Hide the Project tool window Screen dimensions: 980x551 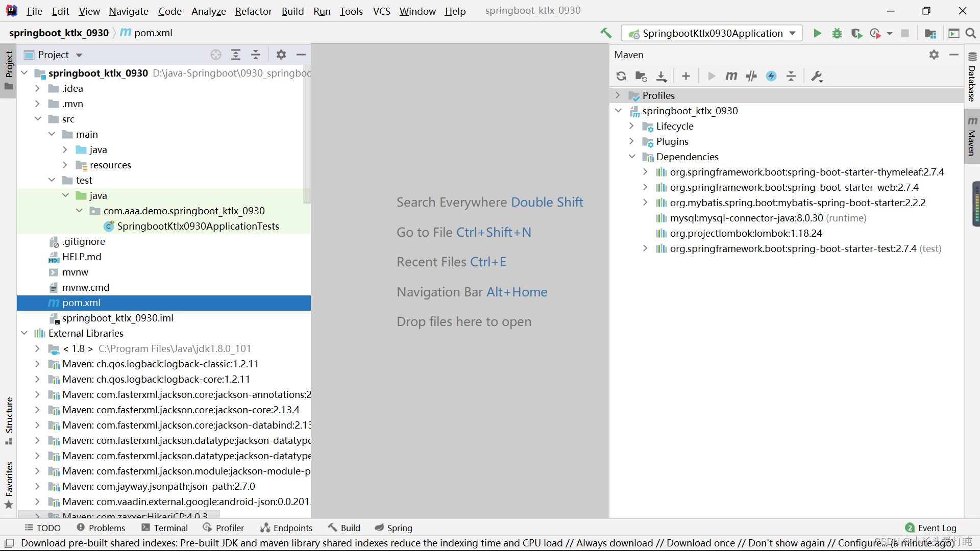coord(301,55)
